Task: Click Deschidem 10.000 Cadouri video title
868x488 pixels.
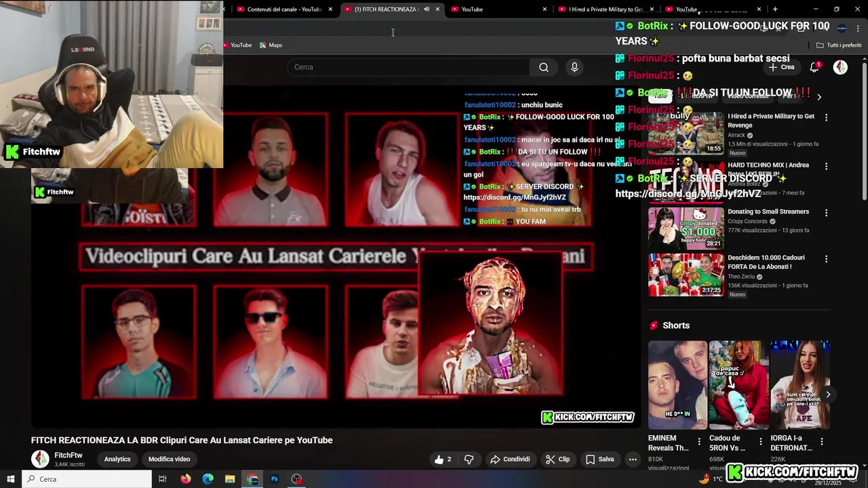Action: [x=766, y=262]
